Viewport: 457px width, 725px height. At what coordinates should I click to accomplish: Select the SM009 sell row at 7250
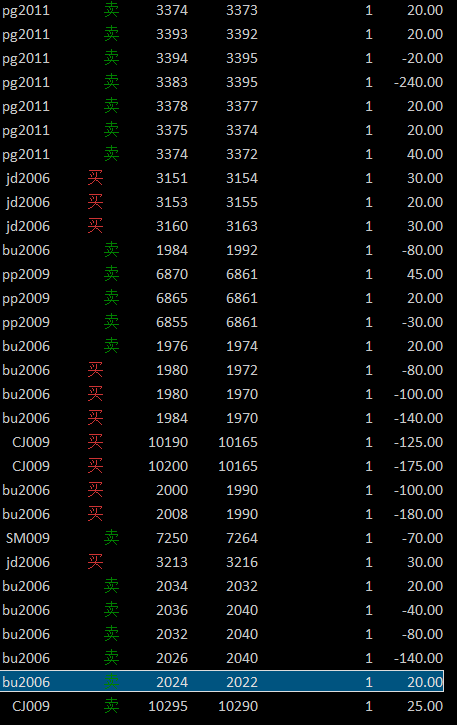(222, 538)
